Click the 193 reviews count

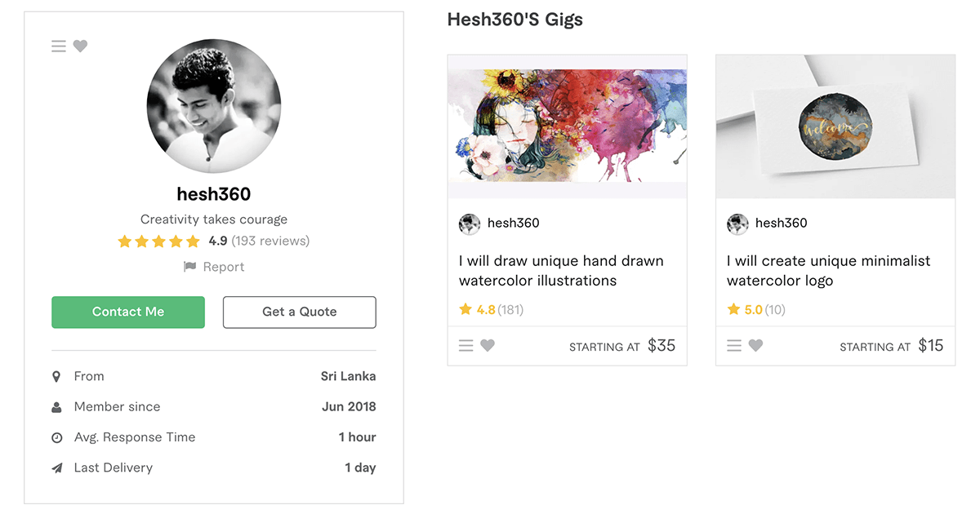[270, 241]
